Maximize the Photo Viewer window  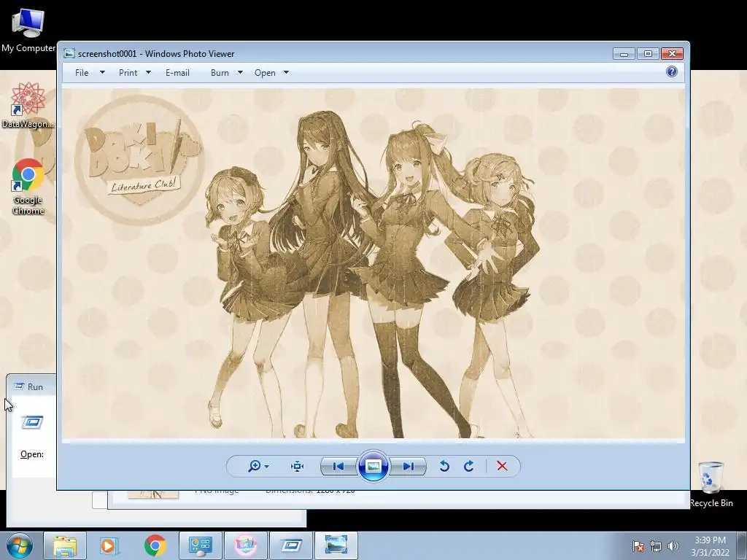(648, 54)
